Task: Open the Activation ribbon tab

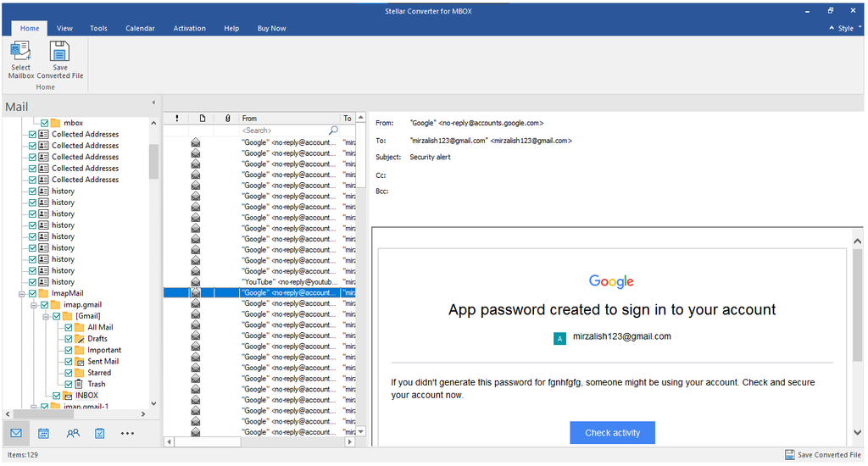Action: coord(189,28)
